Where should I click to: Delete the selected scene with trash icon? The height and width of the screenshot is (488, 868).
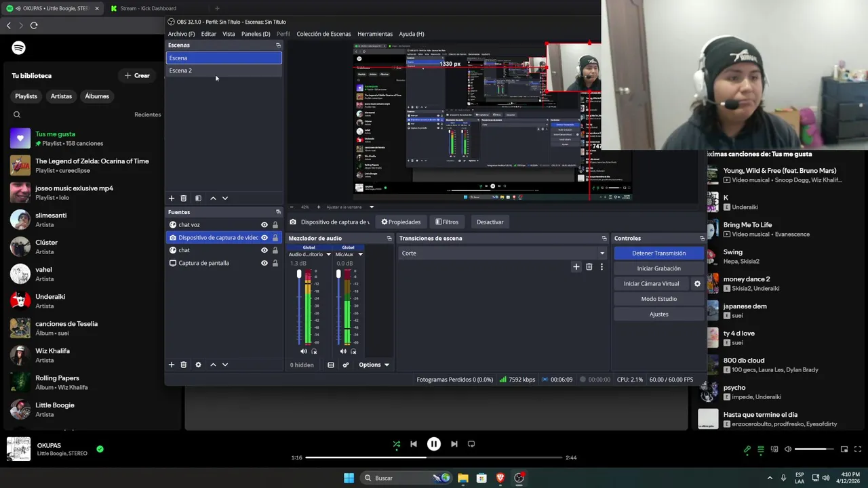183,199
